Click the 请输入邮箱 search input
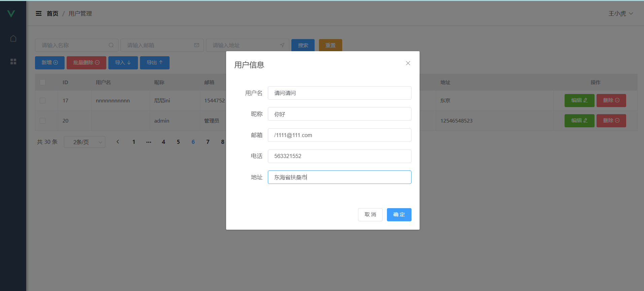This screenshot has height=291, width=644. [x=162, y=45]
